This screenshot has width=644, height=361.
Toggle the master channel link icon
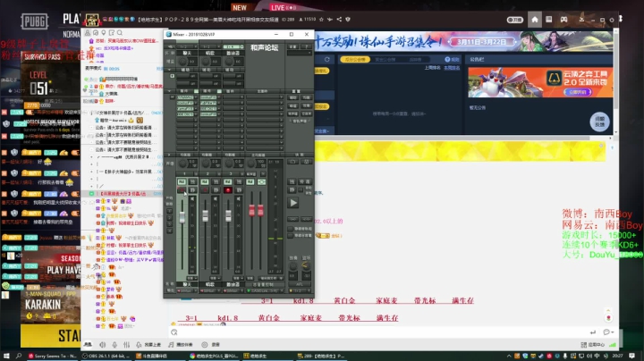click(x=261, y=181)
